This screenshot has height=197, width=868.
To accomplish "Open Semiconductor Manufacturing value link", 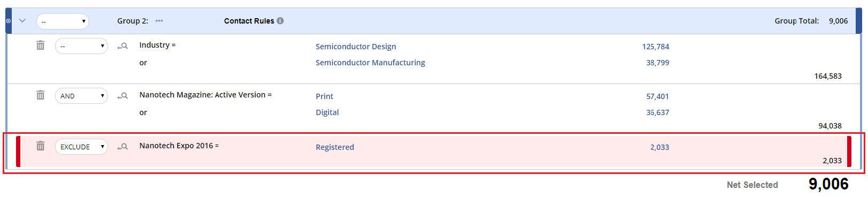I will pos(370,63).
